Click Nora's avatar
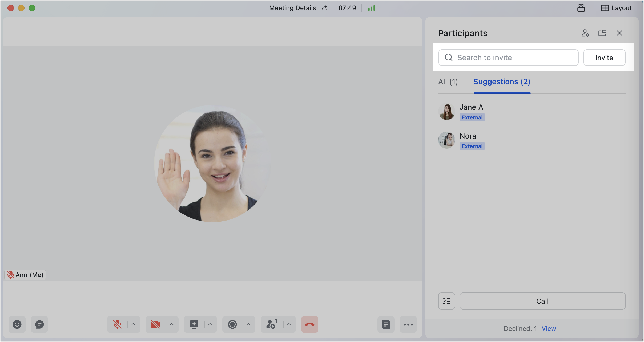The image size is (644, 342). point(447,140)
